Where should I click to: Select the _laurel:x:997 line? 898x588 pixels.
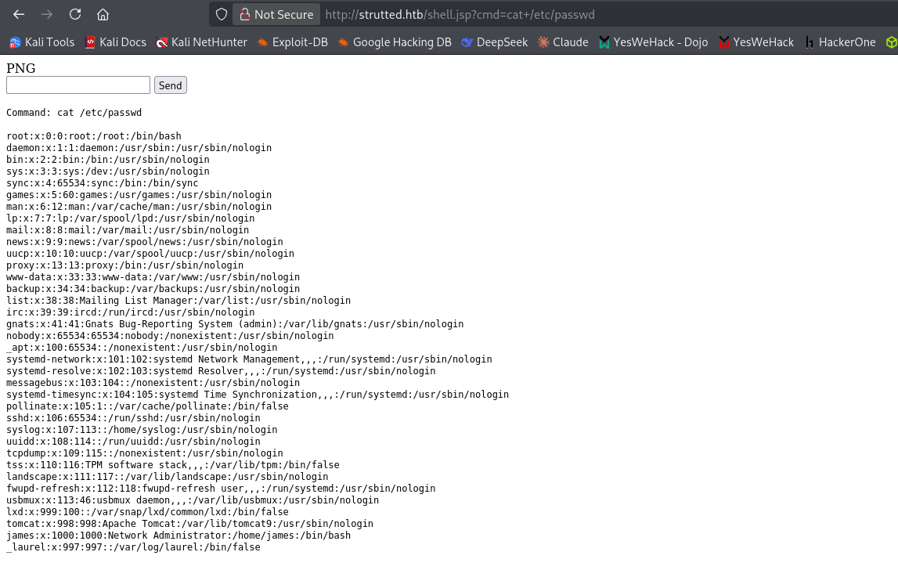(x=133, y=547)
